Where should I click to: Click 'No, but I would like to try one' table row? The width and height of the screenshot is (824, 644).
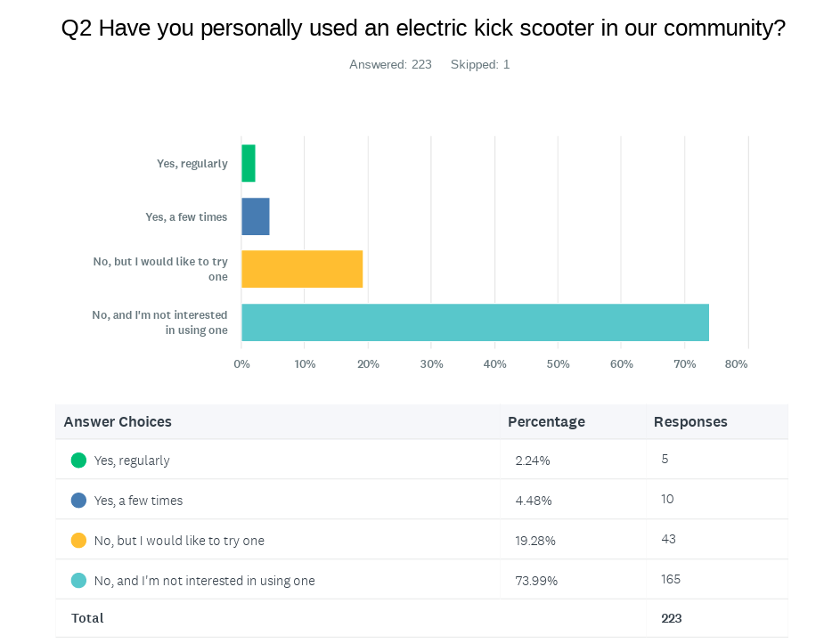pyautogui.click(x=179, y=541)
